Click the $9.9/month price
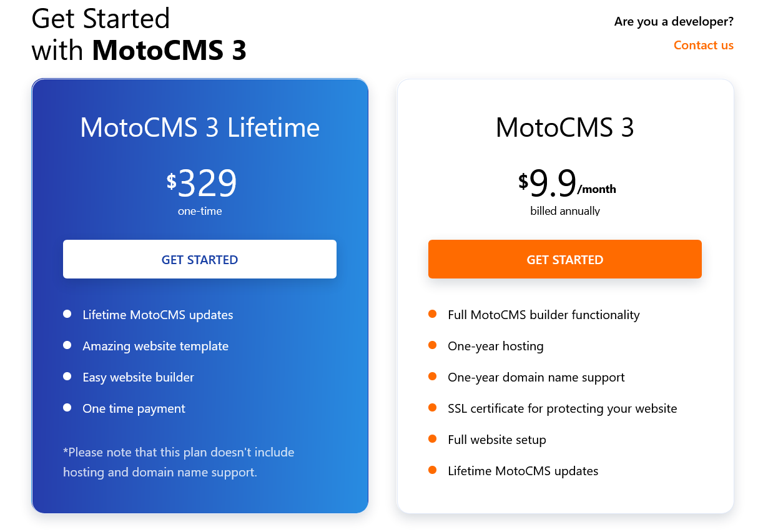This screenshot has width=763, height=532. [x=566, y=184]
